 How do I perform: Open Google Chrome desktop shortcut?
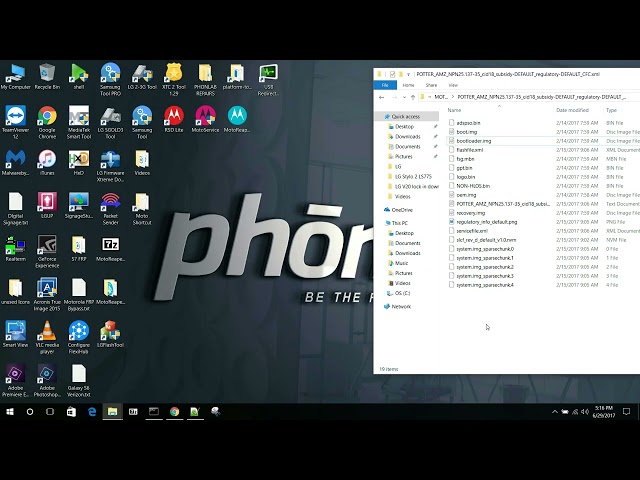[47, 122]
